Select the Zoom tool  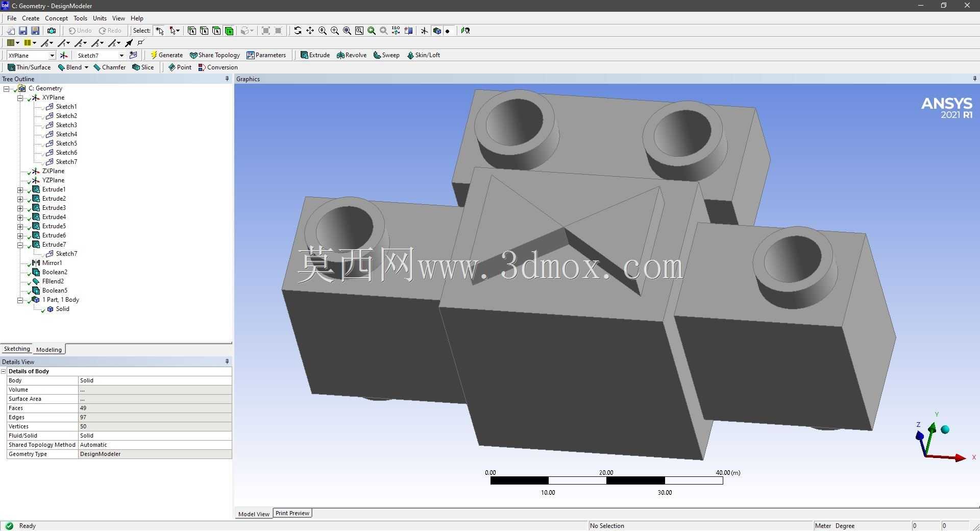pos(323,31)
